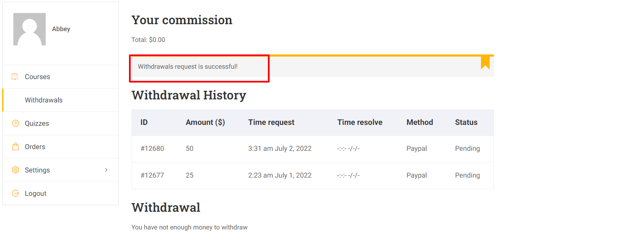Click the Amount ($) column header
The height and width of the screenshot is (242, 644).
point(205,122)
